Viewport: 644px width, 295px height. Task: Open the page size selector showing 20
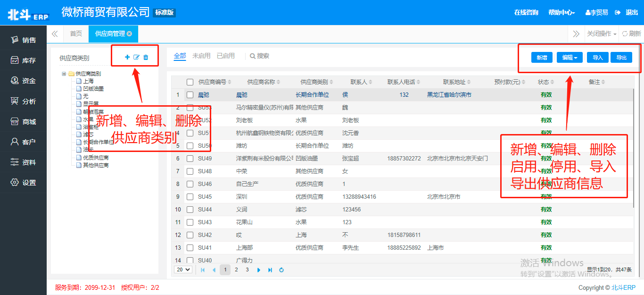tap(183, 270)
